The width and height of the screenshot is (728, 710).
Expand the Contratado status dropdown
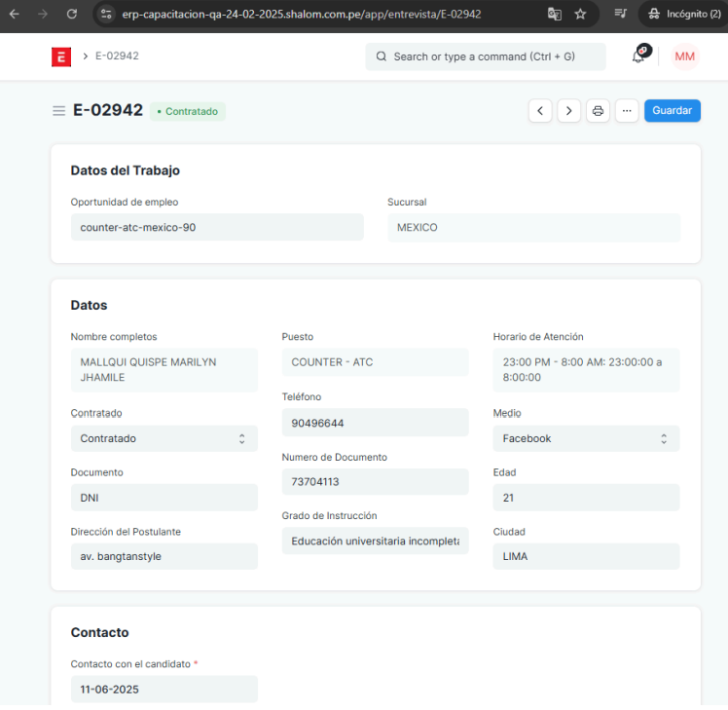[164, 438]
